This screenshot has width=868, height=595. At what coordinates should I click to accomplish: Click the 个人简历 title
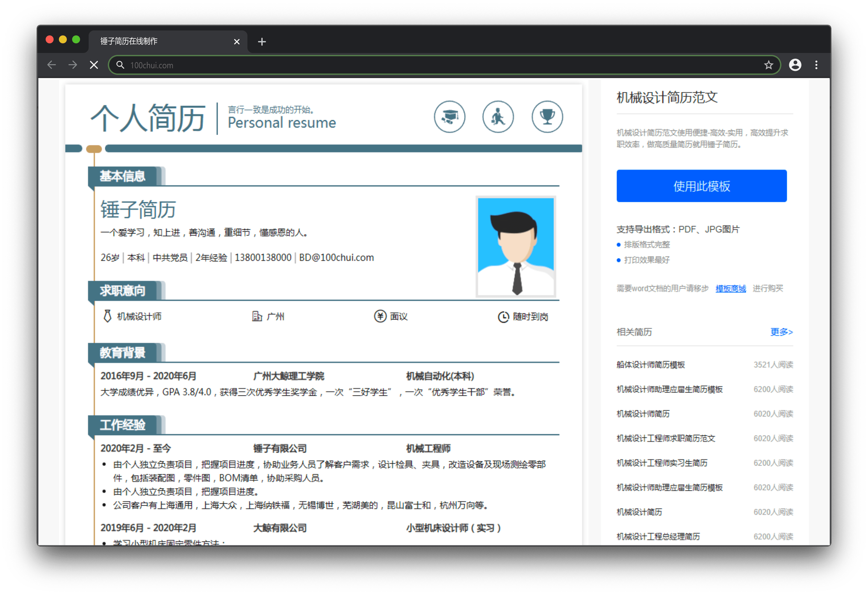pyautogui.click(x=148, y=118)
